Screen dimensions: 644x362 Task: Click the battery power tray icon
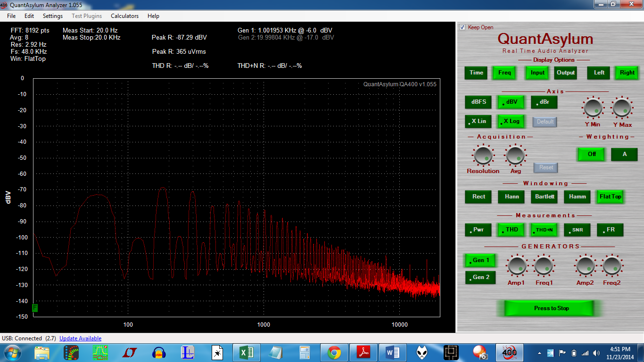click(574, 353)
